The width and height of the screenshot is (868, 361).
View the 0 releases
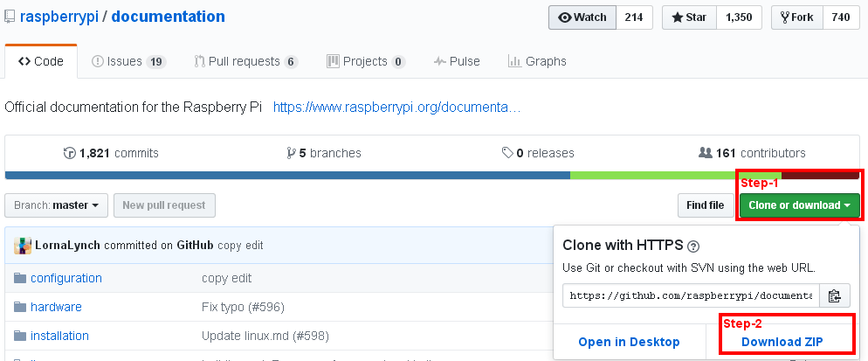(x=538, y=153)
